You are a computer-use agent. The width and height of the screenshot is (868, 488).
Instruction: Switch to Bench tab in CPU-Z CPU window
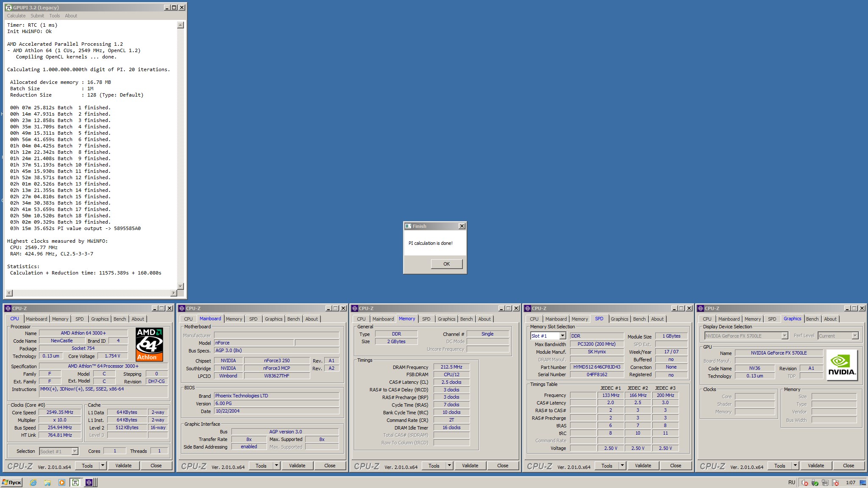pos(120,319)
